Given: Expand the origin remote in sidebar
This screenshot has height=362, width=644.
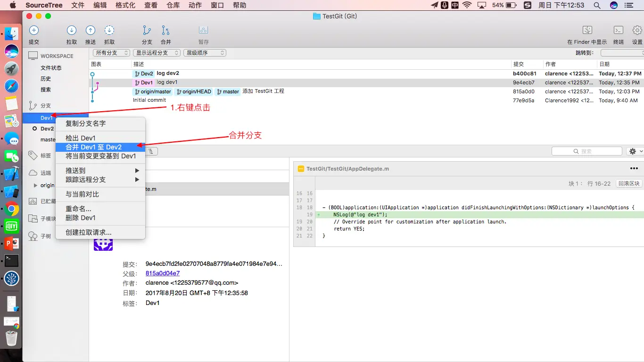Looking at the screenshot, I should pos(35,185).
